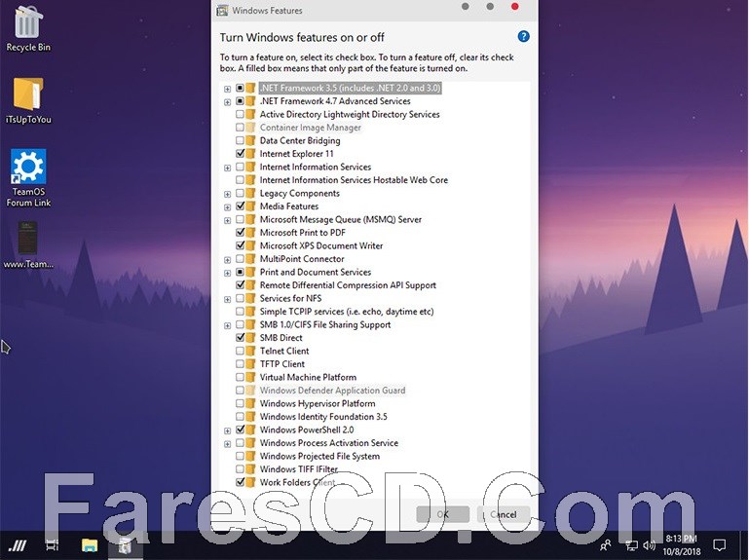Select Simple TCPIP services row text
Screen dimensions: 749x560
pos(347,312)
